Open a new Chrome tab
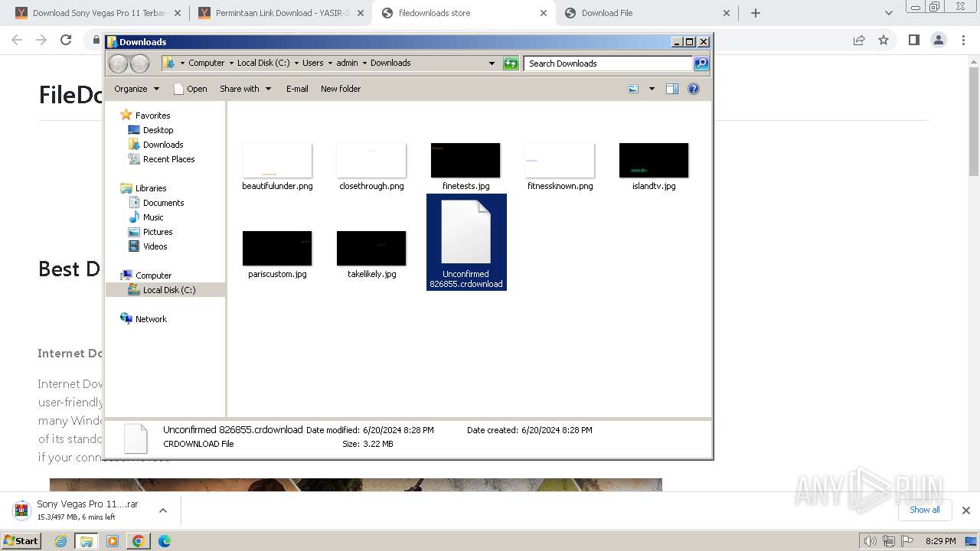This screenshot has height=551, width=980. coord(756,13)
